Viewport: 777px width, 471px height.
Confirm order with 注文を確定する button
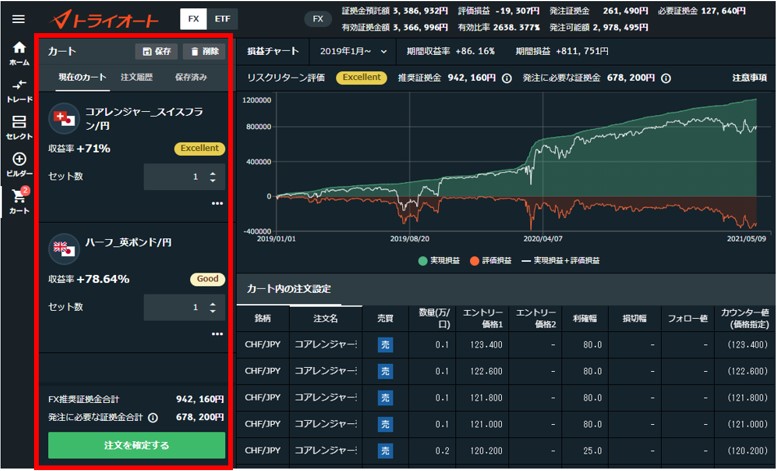[x=137, y=445]
